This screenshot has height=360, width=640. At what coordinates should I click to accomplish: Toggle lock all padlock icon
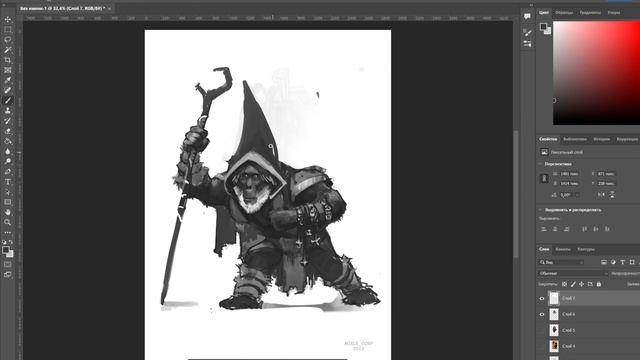599,284
